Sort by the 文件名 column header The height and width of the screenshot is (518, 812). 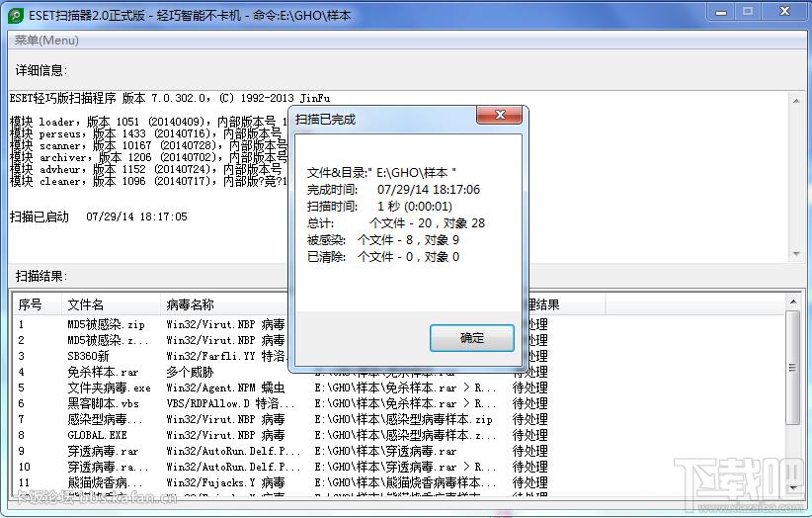pos(111,304)
